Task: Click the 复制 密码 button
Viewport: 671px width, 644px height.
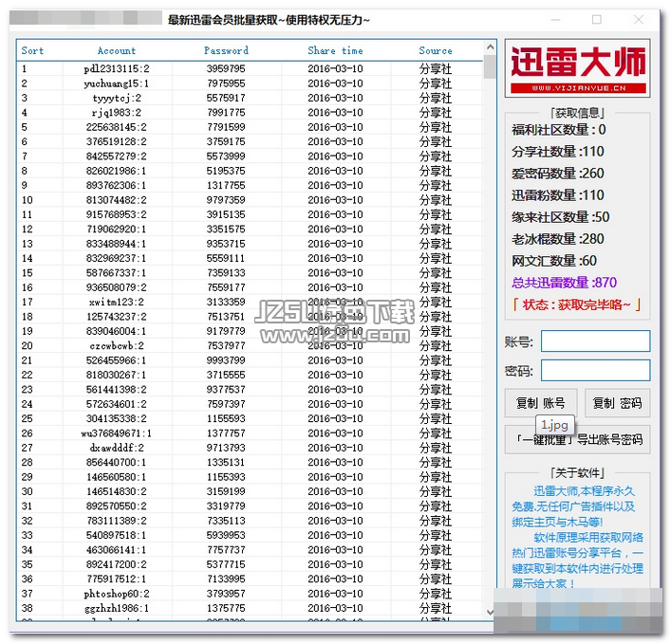Action: 617,403
